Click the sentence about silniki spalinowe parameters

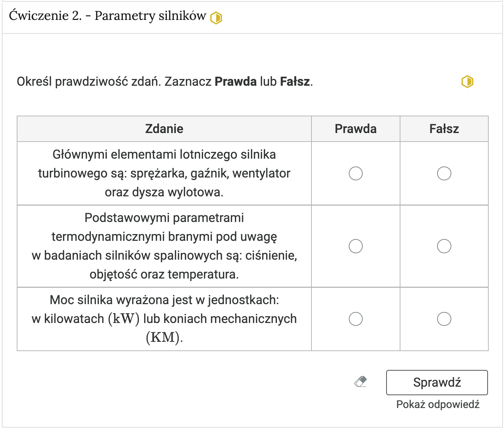pyautogui.click(x=164, y=246)
